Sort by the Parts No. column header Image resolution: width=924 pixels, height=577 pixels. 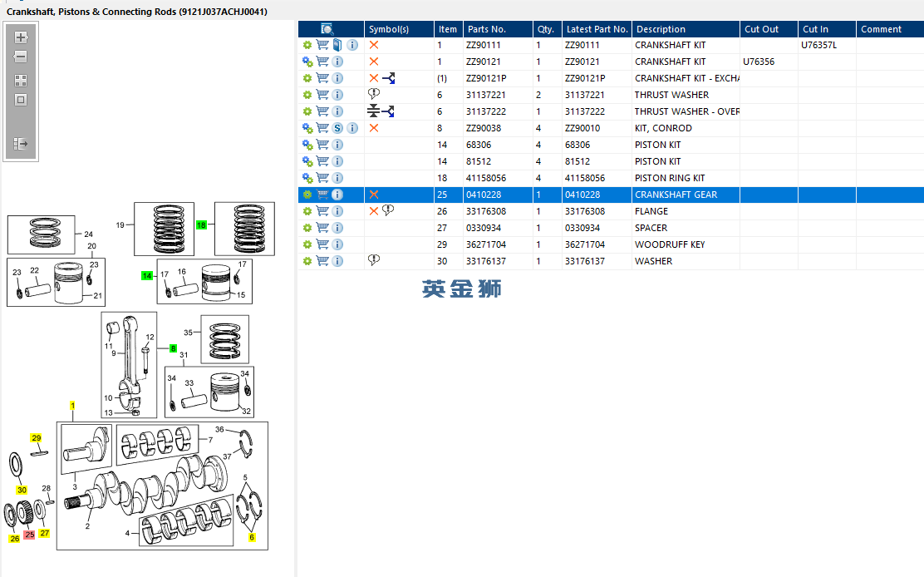(x=486, y=29)
